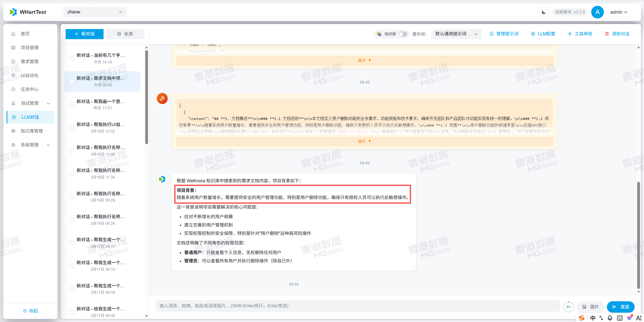
Task: Open the 默认通用提示词 dropdown
Action: coord(456,34)
